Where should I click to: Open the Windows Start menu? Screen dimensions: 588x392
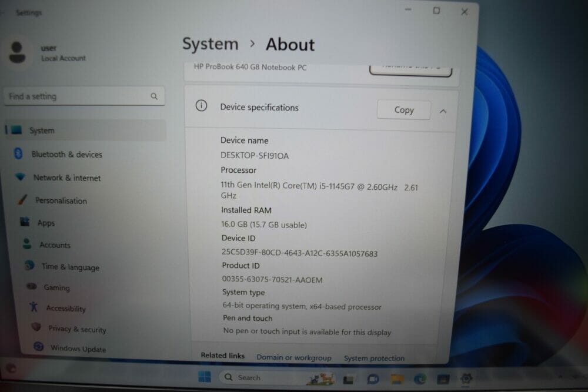point(205,377)
